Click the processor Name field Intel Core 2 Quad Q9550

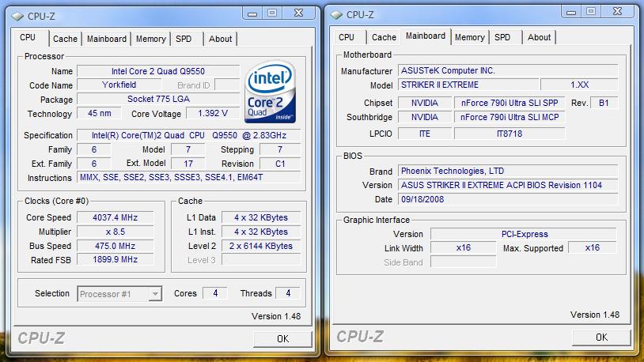pos(158,71)
